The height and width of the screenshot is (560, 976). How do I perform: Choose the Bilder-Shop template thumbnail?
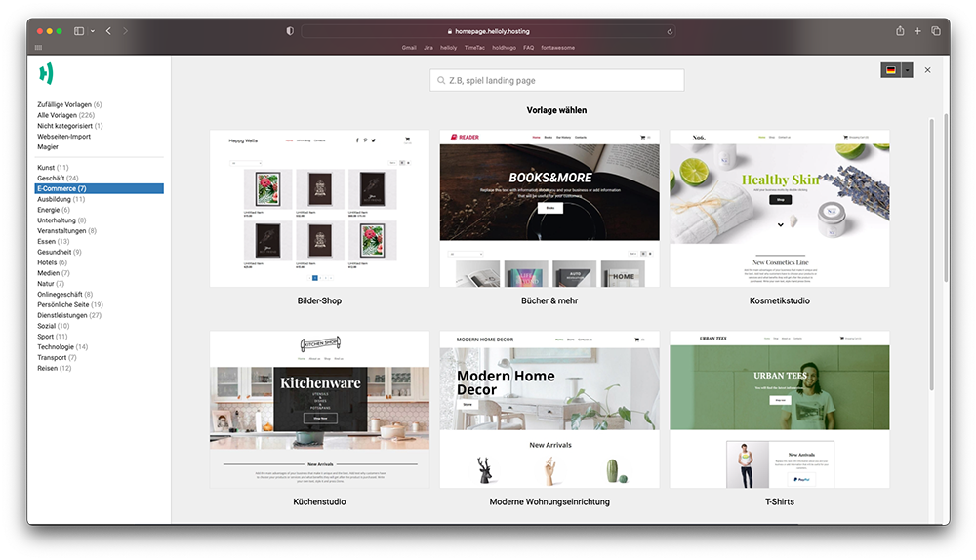[319, 209]
